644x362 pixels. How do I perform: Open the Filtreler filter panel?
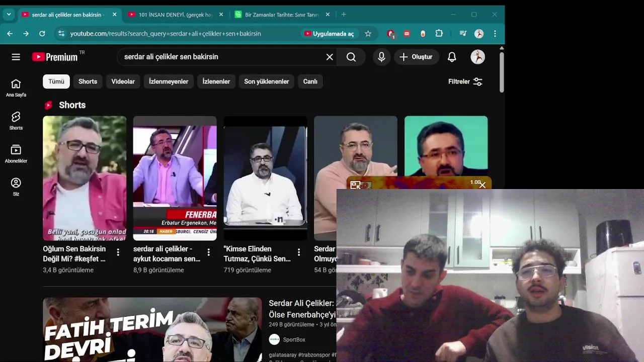click(465, 81)
